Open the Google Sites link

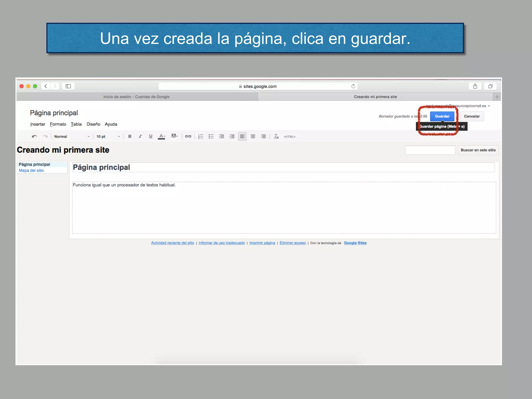[355, 243]
